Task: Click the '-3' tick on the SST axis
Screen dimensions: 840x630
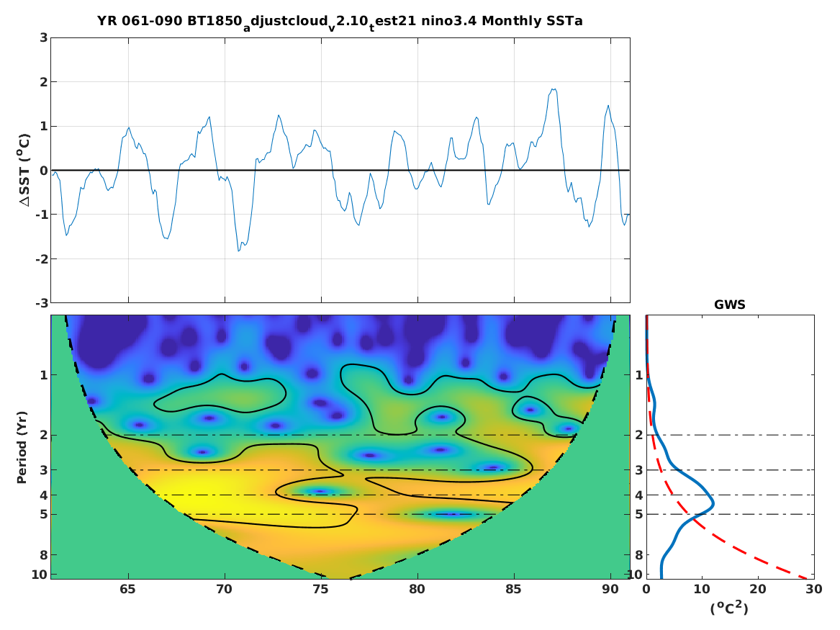Action: (x=41, y=303)
